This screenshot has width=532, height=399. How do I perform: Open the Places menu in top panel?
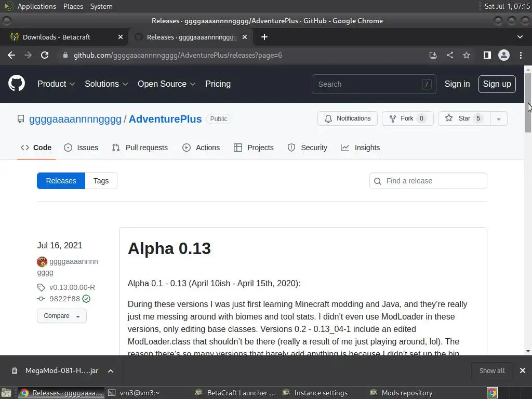coord(73,6)
